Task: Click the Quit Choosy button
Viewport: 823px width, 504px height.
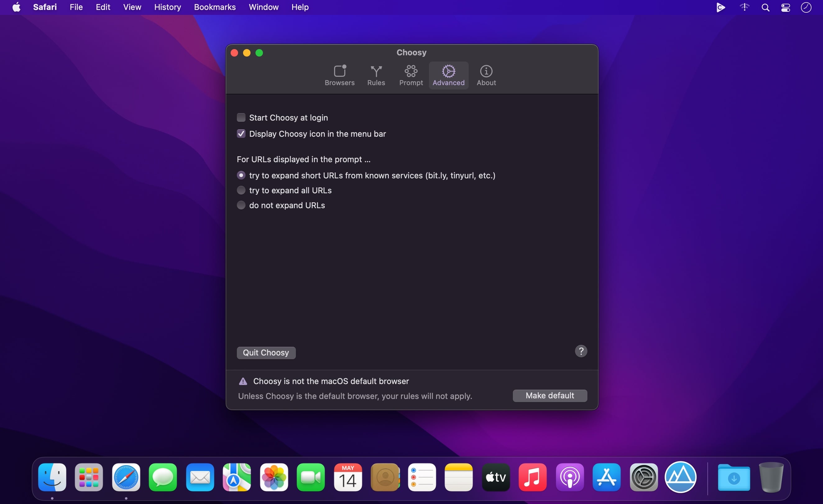Action: (x=266, y=353)
